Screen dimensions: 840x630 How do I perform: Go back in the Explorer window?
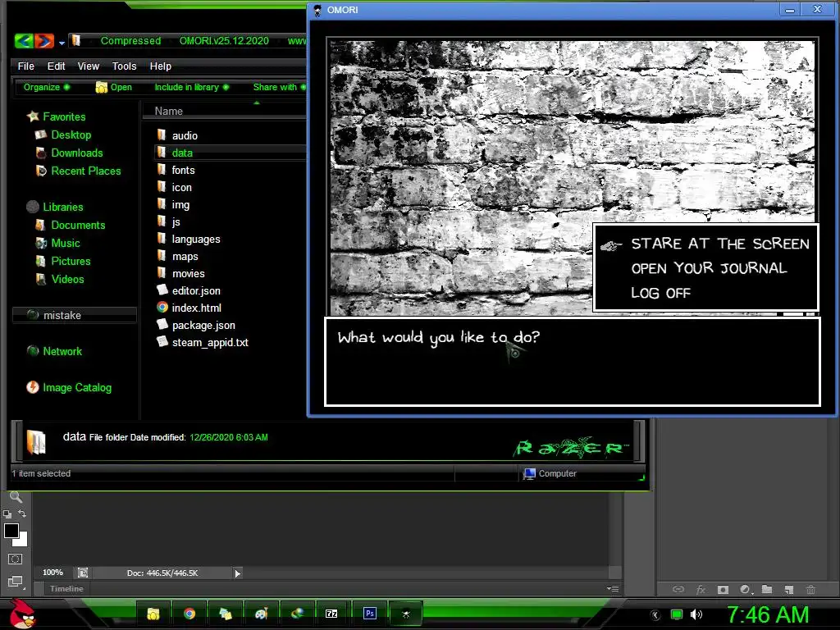pos(24,40)
